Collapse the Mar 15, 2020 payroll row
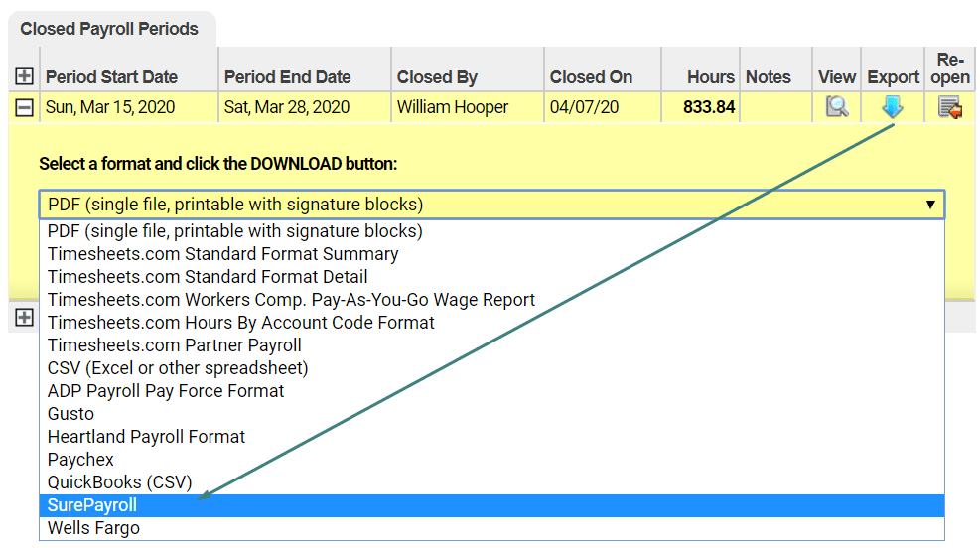 pos(25,107)
